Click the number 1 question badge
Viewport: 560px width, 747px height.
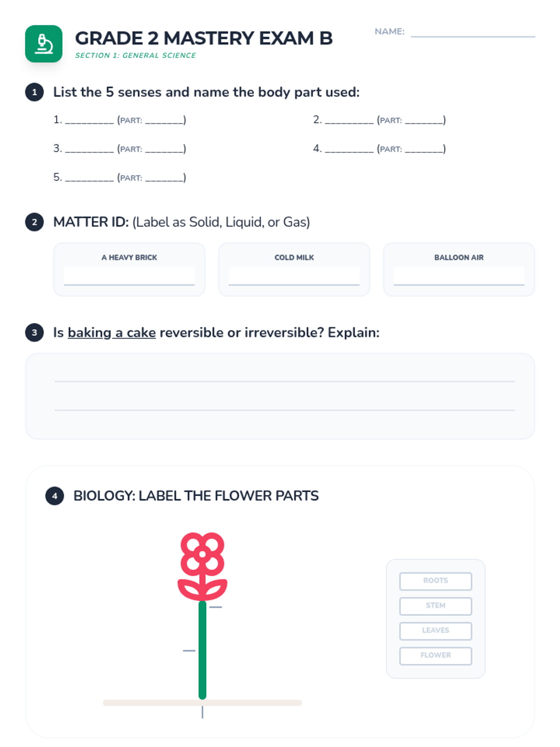[x=35, y=92]
